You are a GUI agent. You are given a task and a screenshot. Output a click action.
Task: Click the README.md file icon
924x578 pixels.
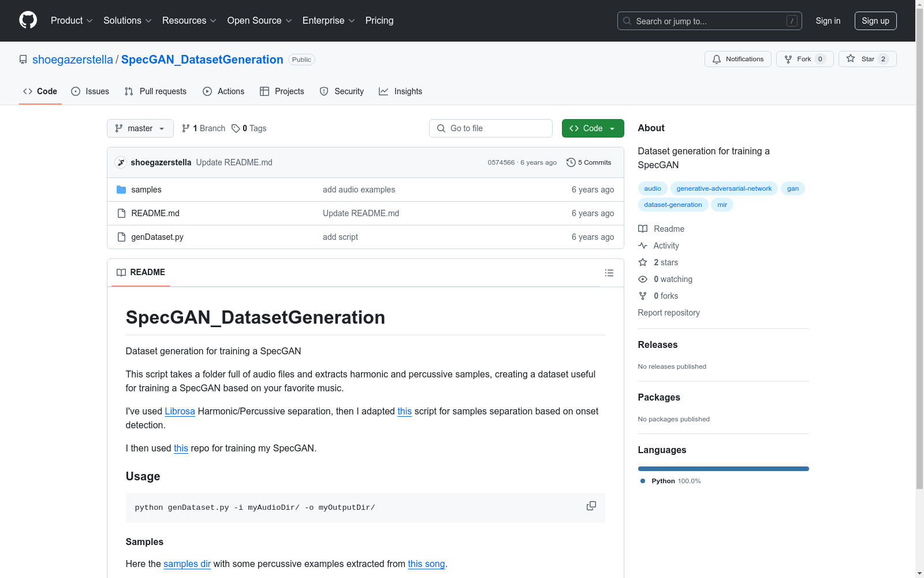click(121, 213)
